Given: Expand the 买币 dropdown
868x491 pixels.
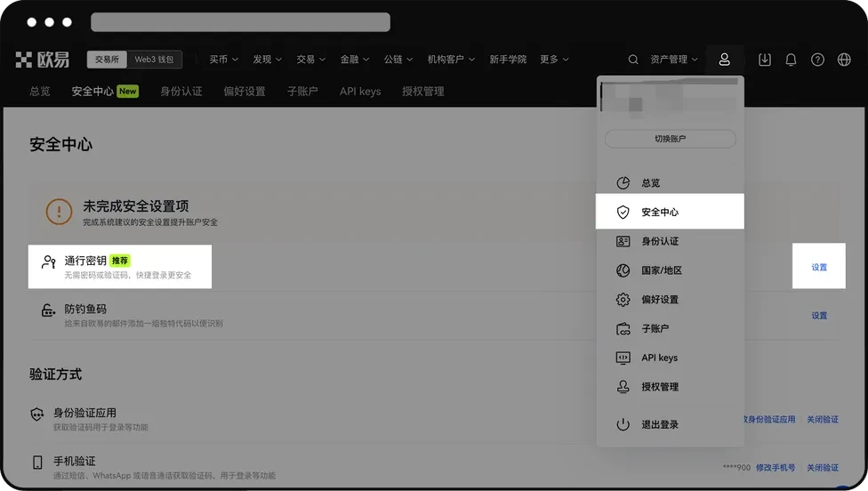Looking at the screenshot, I should [223, 60].
